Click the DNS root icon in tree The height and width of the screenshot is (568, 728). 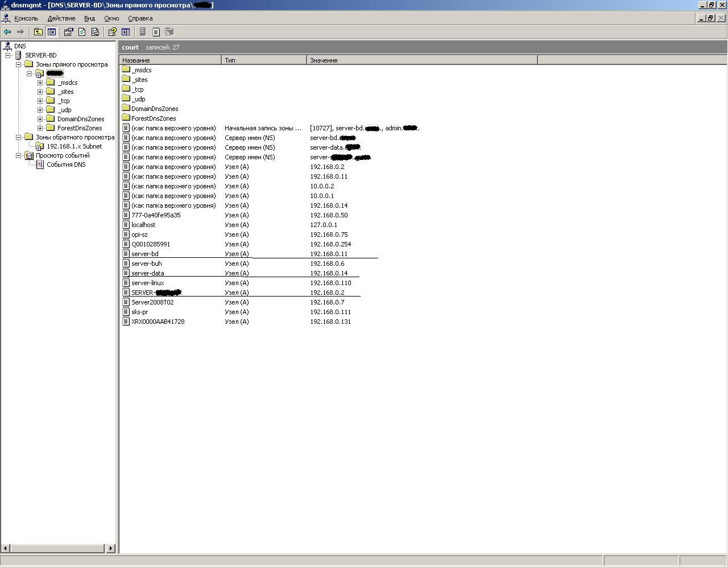[x=8, y=46]
